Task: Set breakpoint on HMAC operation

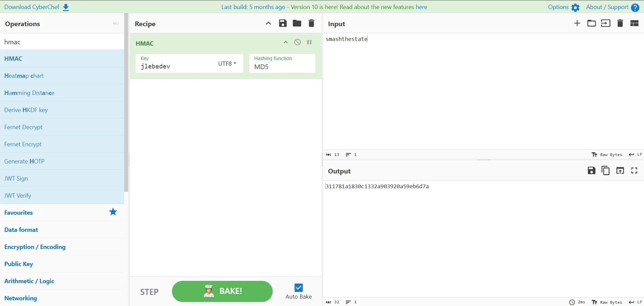Action: coord(309,42)
